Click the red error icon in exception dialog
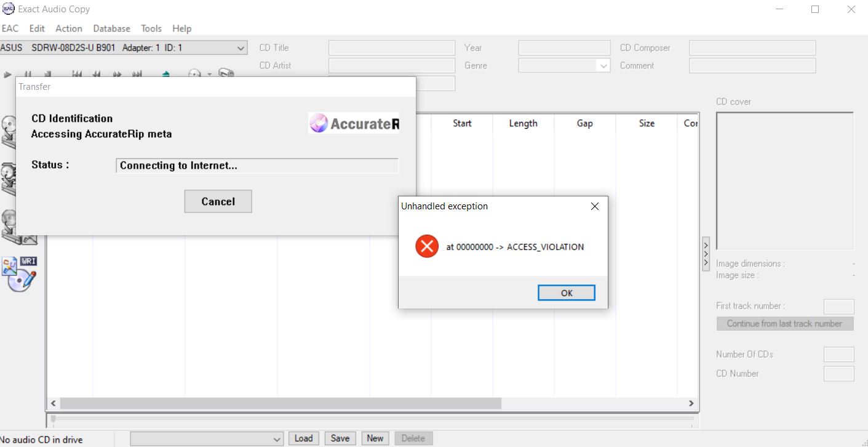 426,246
